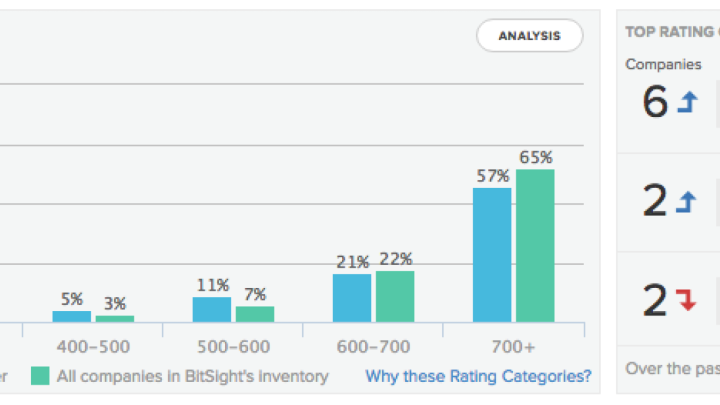Select the blue 5% bar for 400–500
This screenshot has height=405, width=720.
click(x=72, y=316)
